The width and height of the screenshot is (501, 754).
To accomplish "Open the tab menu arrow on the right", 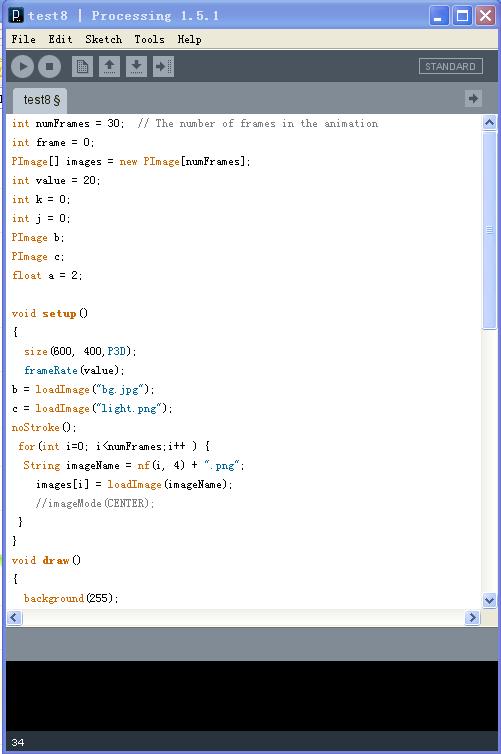I will point(474,99).
